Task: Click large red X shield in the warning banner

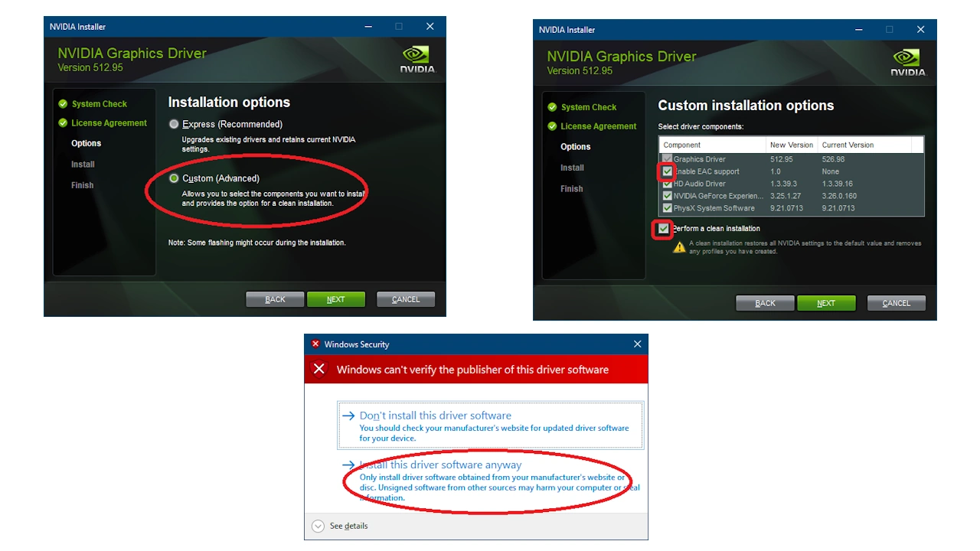Action: 319,370
